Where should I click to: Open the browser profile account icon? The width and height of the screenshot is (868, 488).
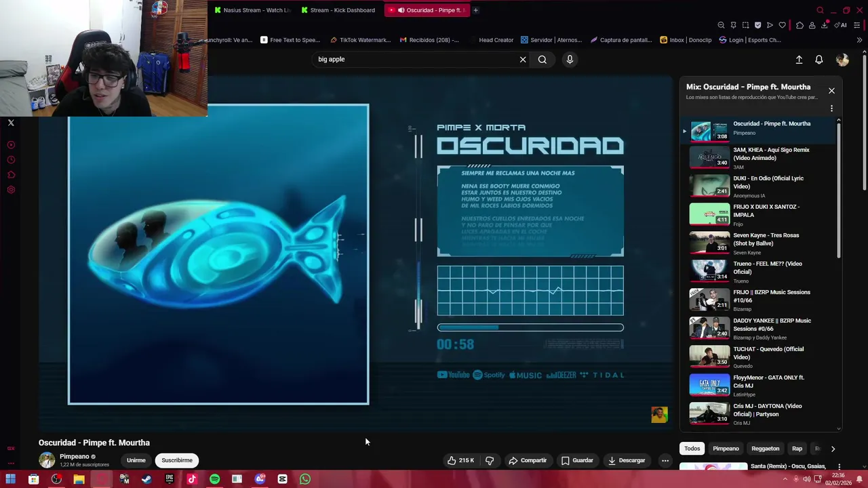[812, 25]
